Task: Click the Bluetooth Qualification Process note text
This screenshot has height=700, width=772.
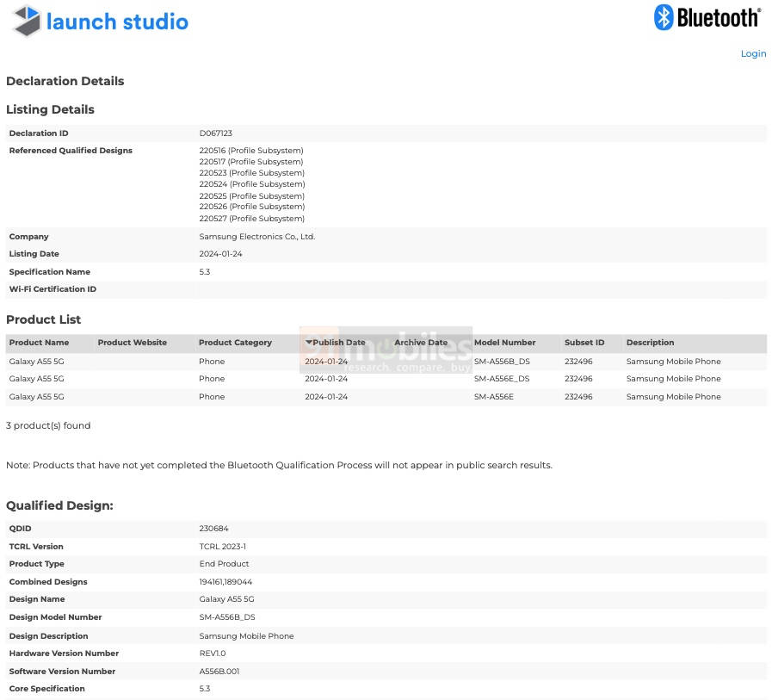Action: point(279,465)
